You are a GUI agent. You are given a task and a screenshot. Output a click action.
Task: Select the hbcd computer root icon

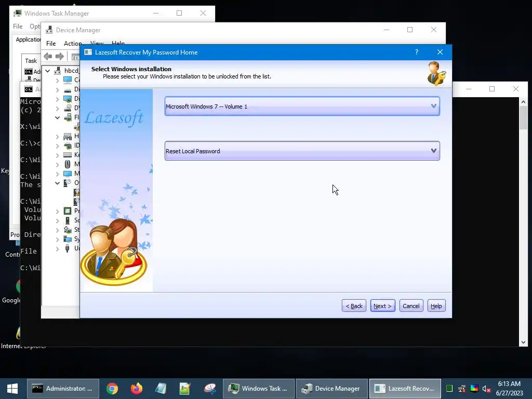coord(58,71)
